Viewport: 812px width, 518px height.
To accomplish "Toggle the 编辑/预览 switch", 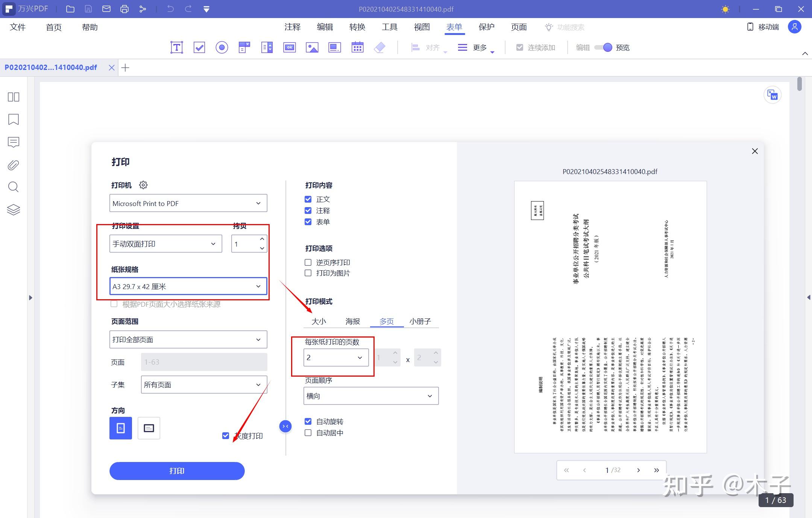I will (603, 47).
